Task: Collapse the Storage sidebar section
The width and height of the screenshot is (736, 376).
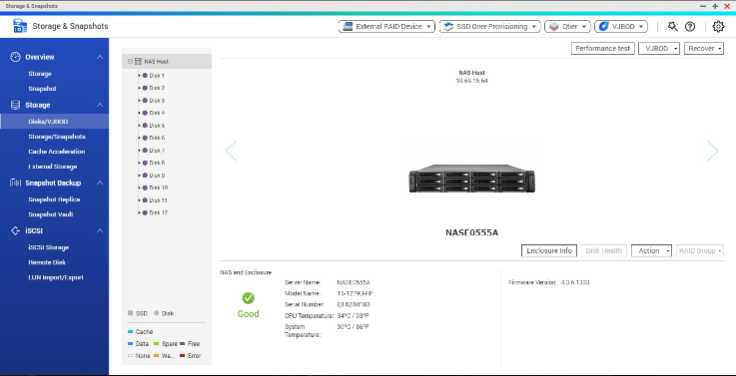Action: coord(100,105)
